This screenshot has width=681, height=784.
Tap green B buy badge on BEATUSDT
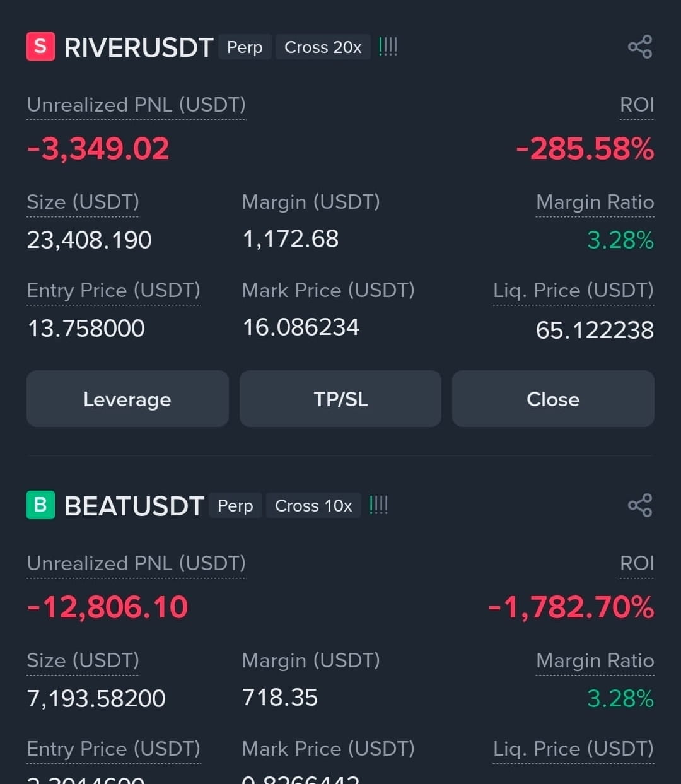(x=40, y=505)
